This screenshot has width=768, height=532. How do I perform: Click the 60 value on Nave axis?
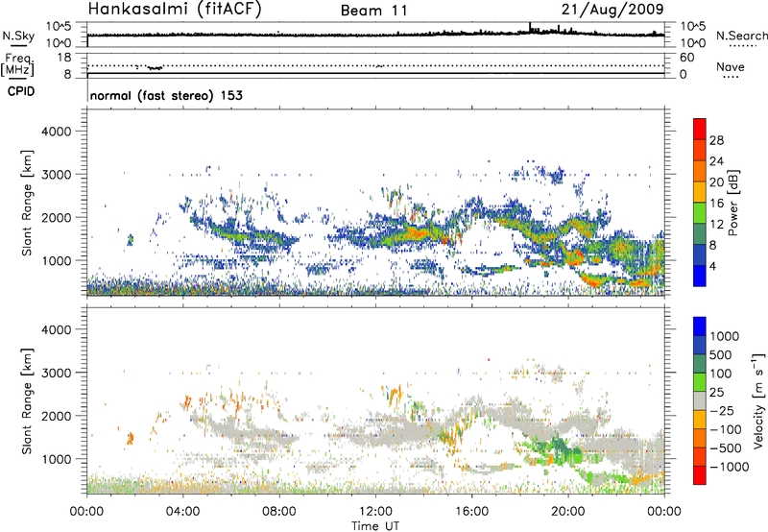(686, 57)
